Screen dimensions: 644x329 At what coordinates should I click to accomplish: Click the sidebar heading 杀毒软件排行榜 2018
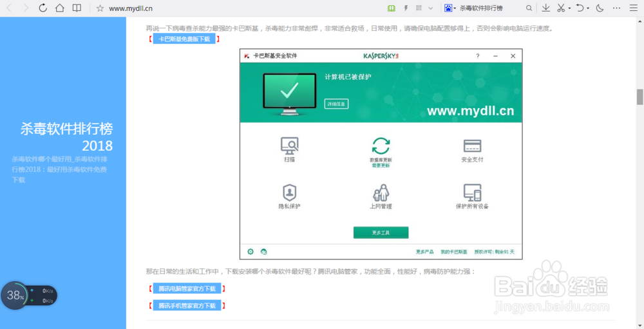click(66, 136)
